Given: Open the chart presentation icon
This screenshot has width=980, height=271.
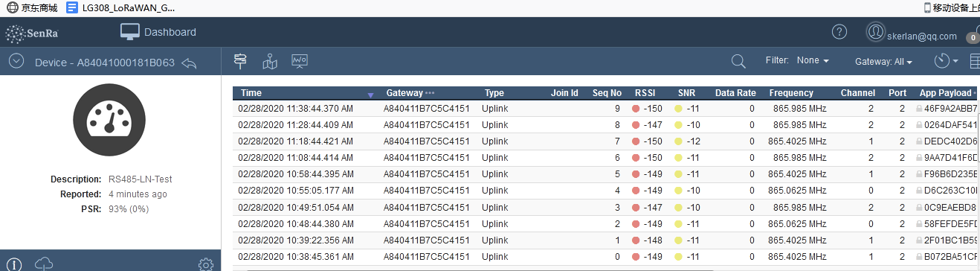Looking at the screenshot, I should [x=300, y=61].
